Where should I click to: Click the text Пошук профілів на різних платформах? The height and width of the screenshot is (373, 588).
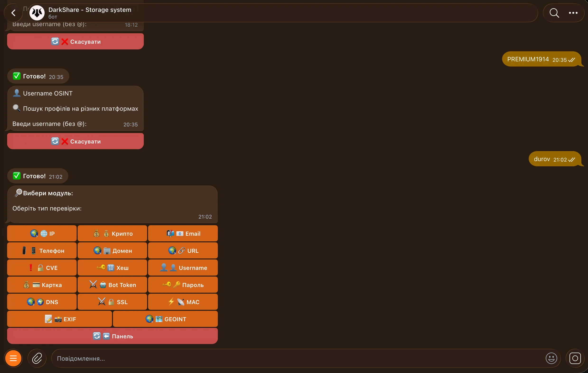coord(81,109)
